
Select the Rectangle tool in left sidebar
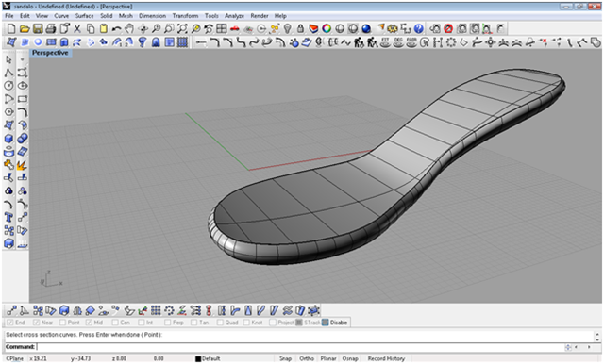click(23, 99)
